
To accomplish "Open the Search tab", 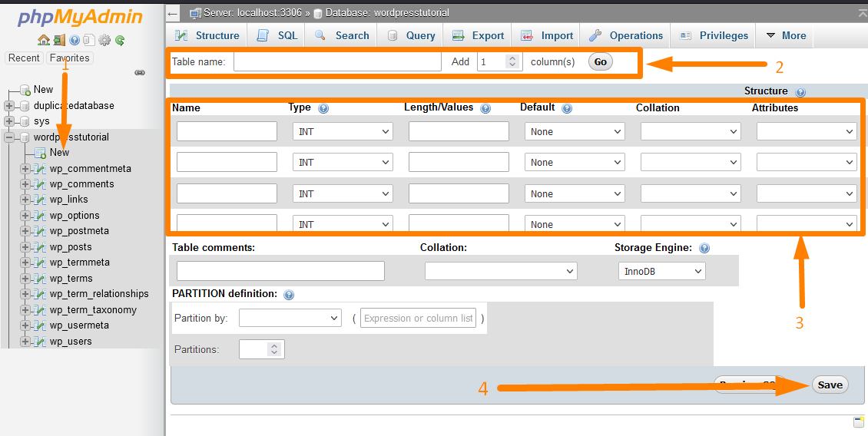I will coord(342,35).
